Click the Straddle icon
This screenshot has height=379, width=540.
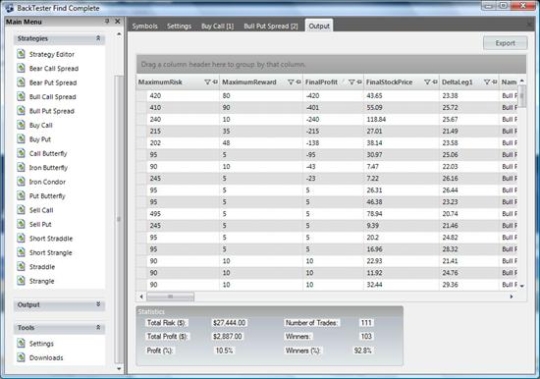point(21,266)
